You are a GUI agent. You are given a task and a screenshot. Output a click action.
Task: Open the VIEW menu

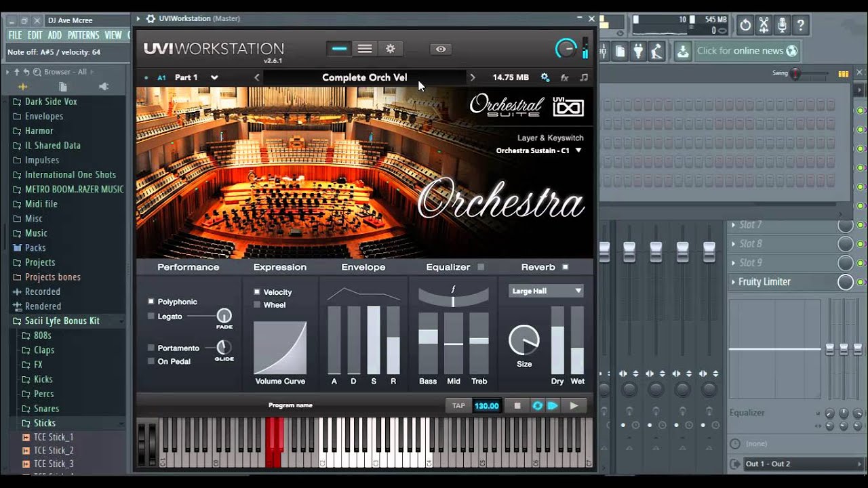pos(113,35)
